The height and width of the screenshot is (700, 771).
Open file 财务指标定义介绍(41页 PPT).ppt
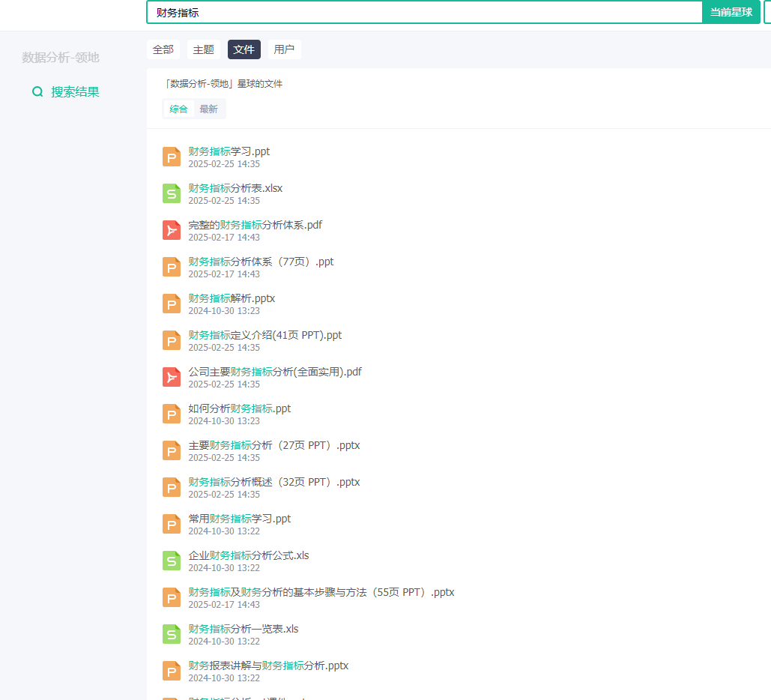tap(265, 335)
